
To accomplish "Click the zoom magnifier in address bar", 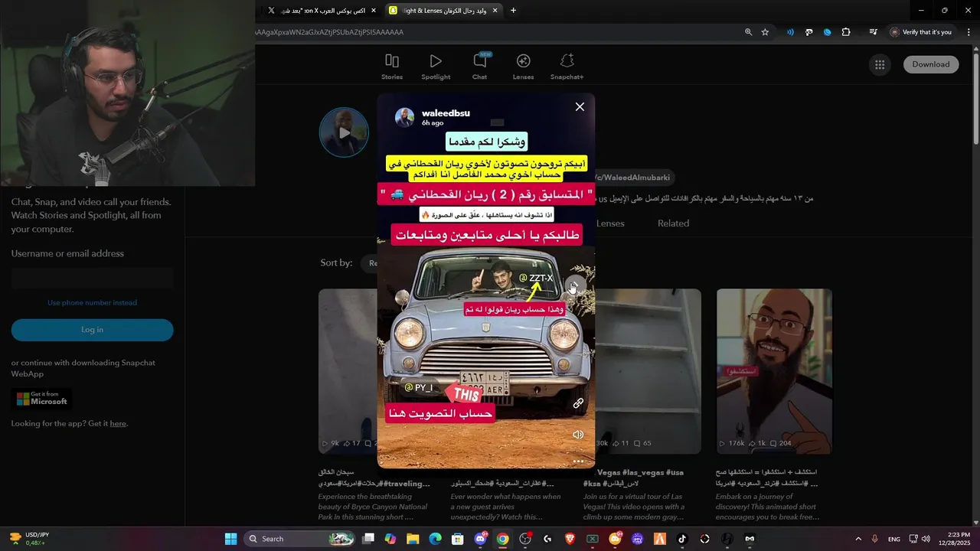I will tap(748, 32).
